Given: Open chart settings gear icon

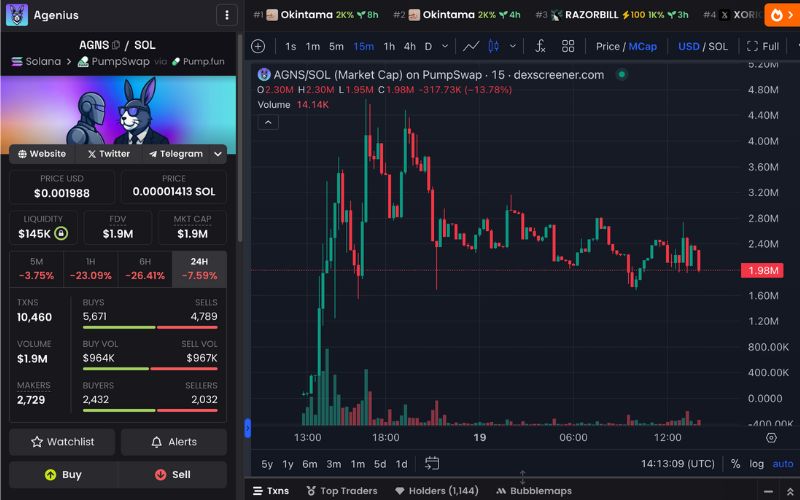Looking at the screenshot, I should coord(771,438).
